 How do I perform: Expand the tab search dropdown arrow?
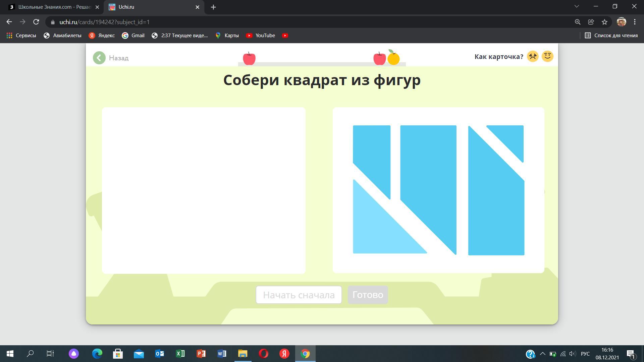tap(577, 7)
